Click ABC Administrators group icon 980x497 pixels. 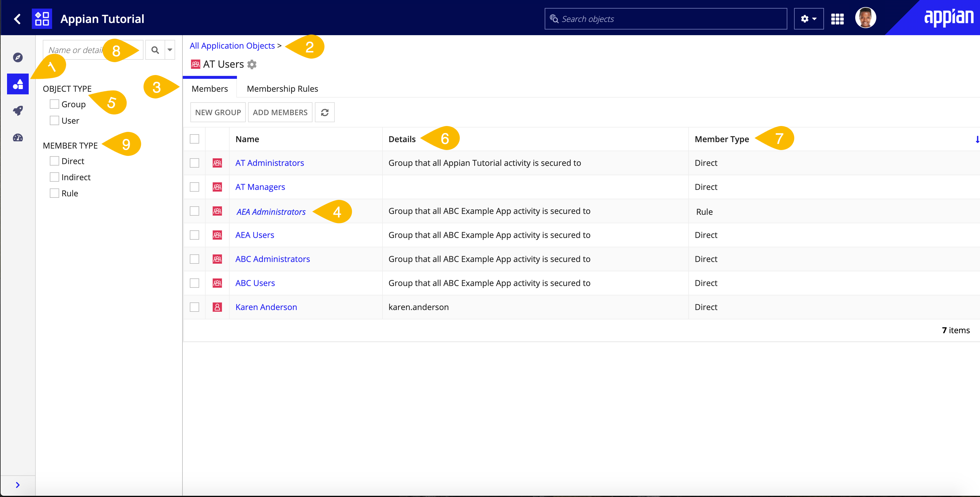(217, 259)
